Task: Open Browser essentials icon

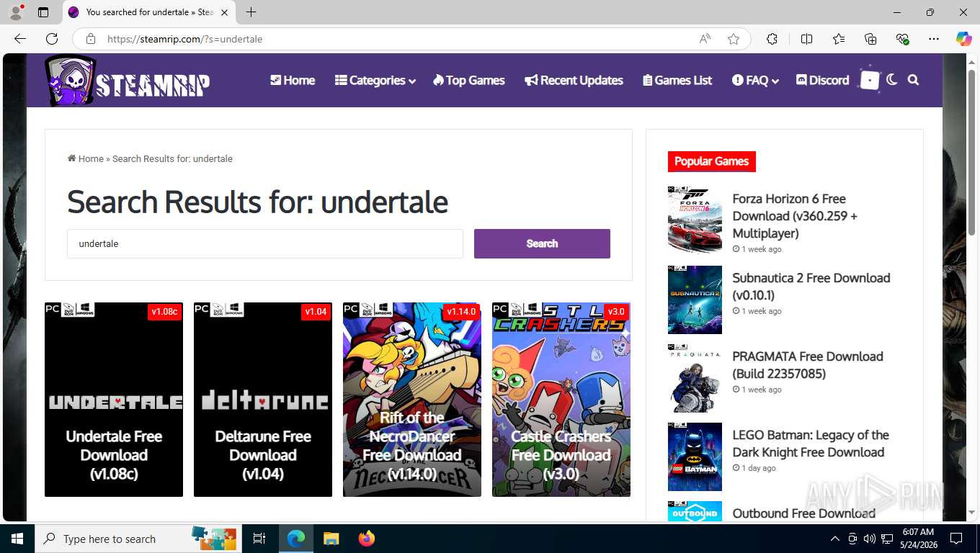Action: click(902, 39)
